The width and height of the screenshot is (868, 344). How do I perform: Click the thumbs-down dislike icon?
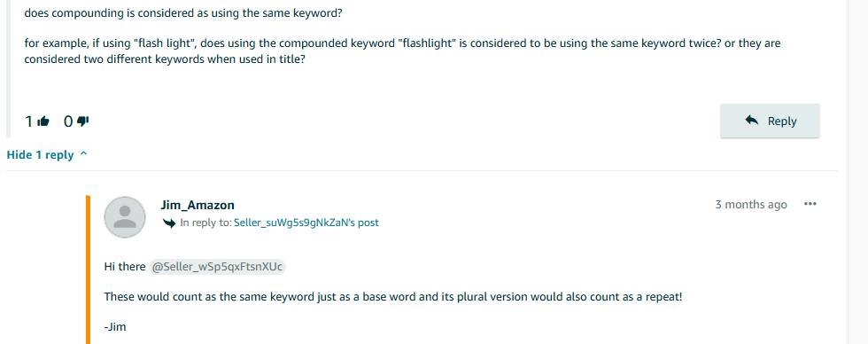click(x=83, y=121)
